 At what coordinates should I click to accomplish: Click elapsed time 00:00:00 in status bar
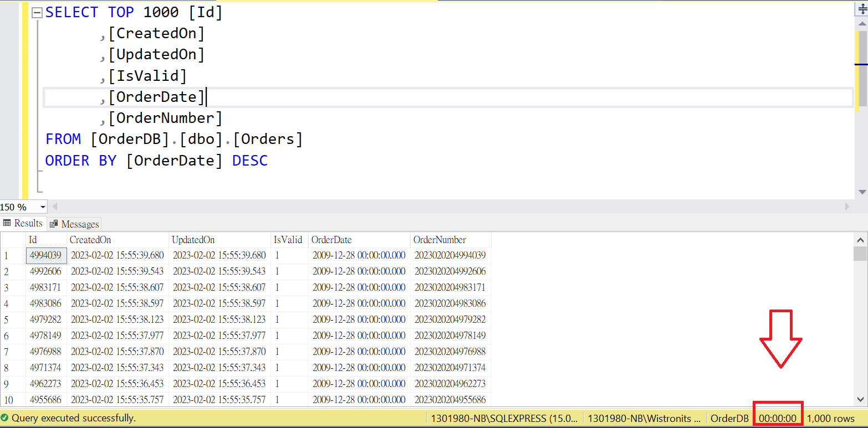point(778,419)
